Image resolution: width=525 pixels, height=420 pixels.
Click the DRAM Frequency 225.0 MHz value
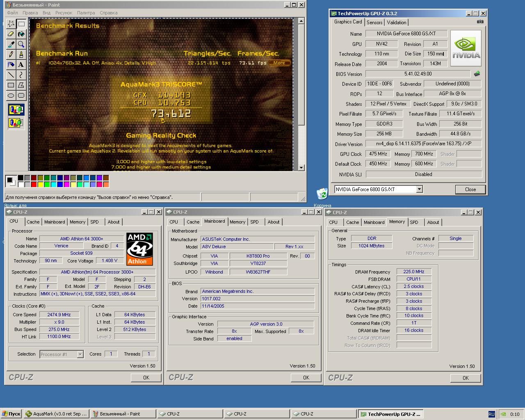[414, 272]
